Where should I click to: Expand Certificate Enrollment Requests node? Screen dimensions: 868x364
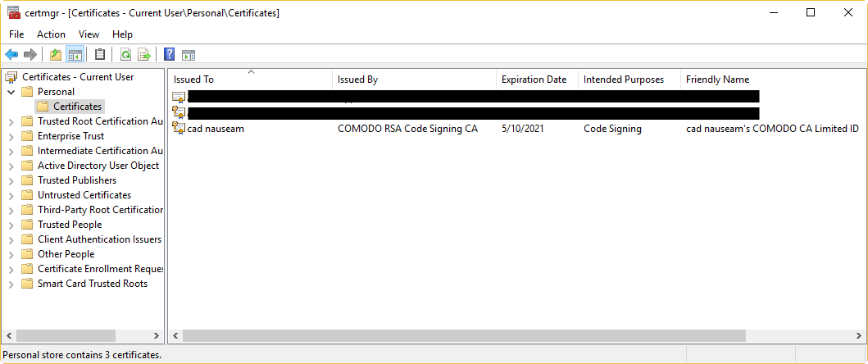11,269
